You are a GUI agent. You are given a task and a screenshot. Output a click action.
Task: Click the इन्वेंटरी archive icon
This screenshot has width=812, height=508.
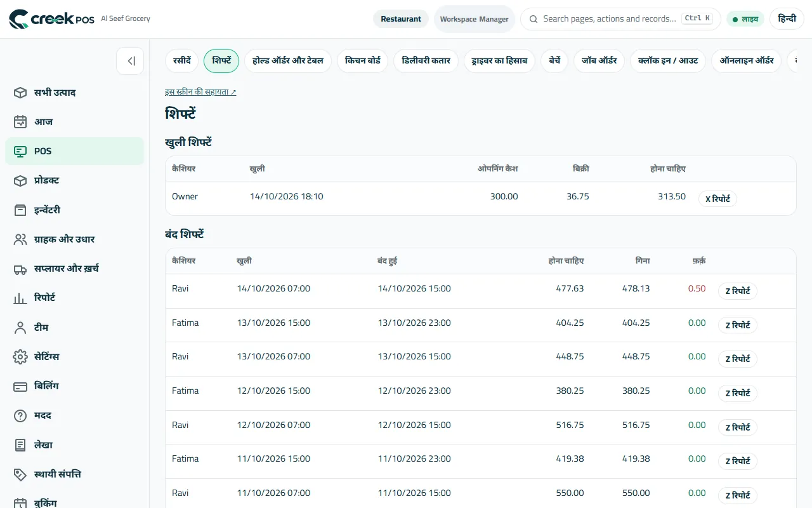click(x=20, y=210)
